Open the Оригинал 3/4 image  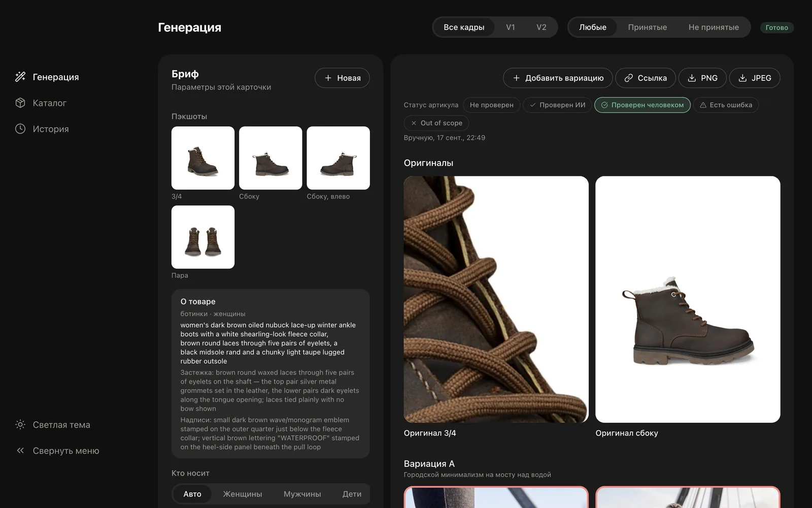click(x=496, y=299)
